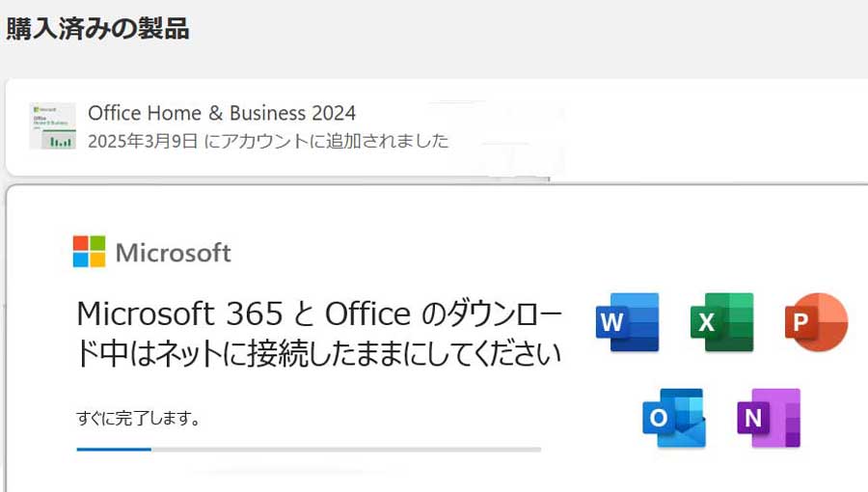Click the Excel app icon
Screen dimensions: 868x492
(x=721, y=322)
